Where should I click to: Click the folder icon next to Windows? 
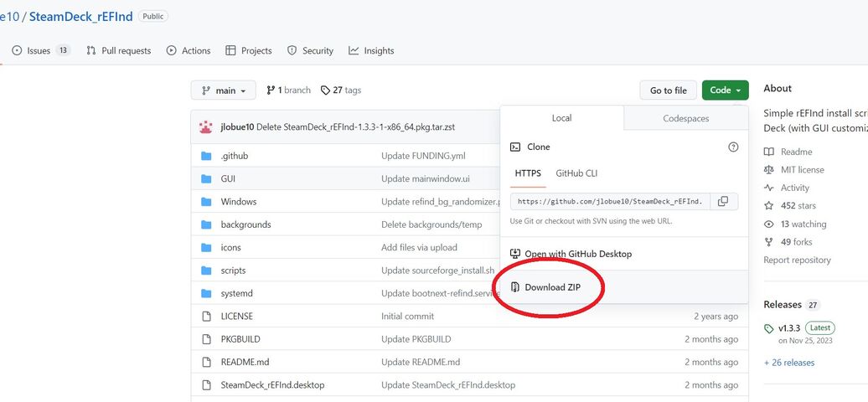pyautogui.click(x=206, y=202)
